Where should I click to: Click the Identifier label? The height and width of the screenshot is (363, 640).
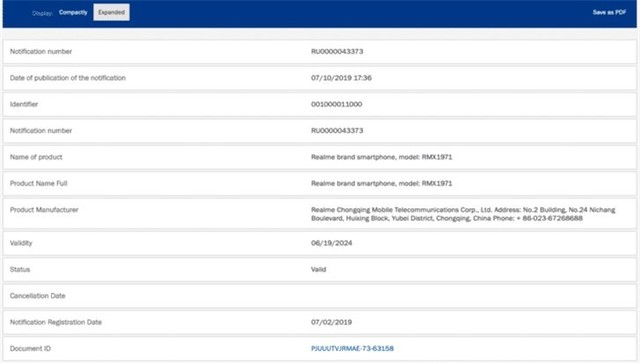pyautogui.click(x=24, y=104)
